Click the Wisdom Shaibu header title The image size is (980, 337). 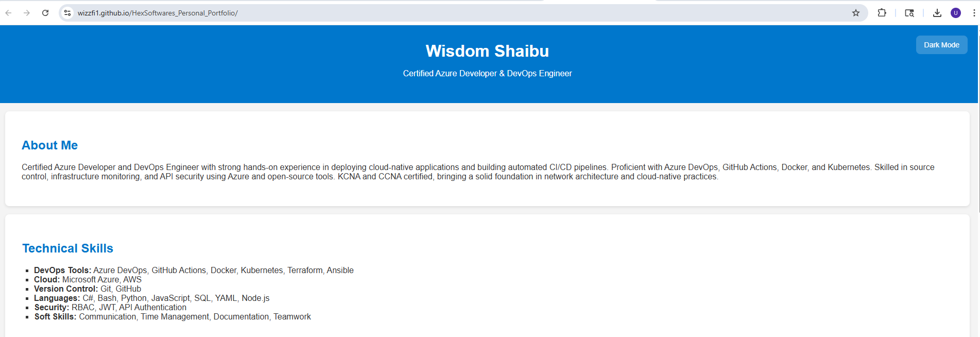pos(487,51)
